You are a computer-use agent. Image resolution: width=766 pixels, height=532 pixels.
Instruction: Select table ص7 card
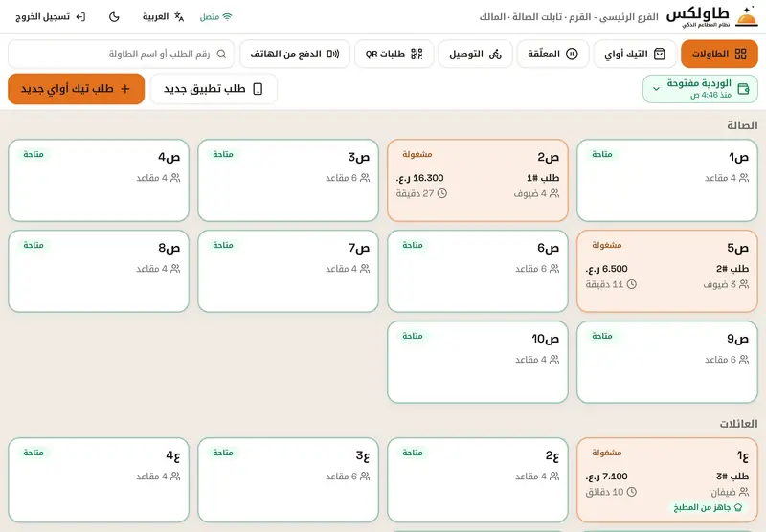point(288,271)
